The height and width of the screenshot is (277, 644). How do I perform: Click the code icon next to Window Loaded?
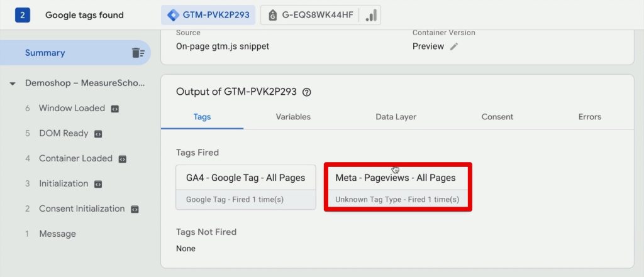[x=115, y=109]
